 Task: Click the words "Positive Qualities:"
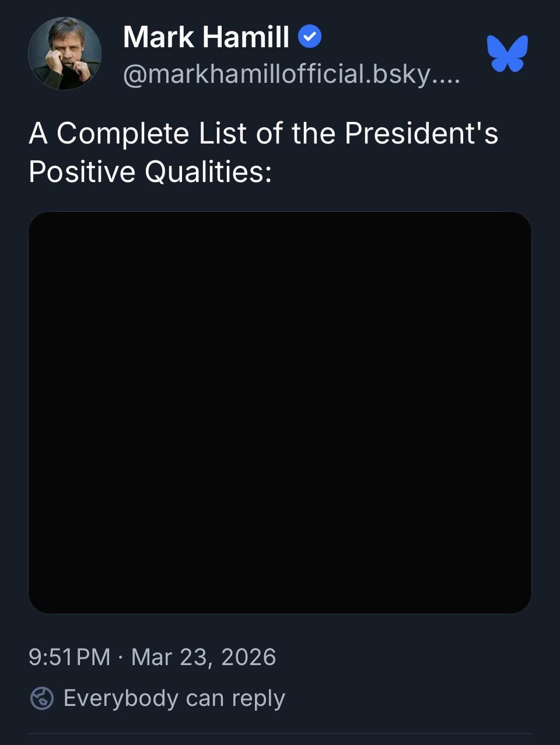(x=150, y=172)
